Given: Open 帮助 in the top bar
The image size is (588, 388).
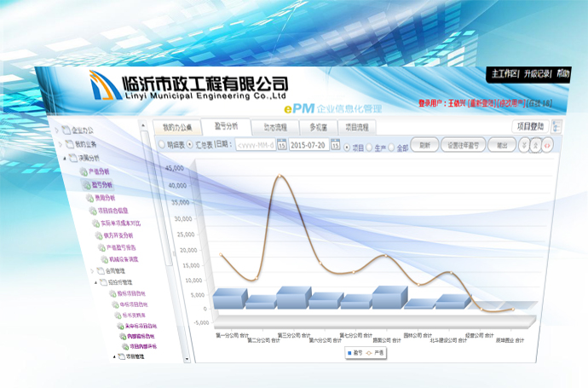Looking at the screenshot, I should 562,73.
